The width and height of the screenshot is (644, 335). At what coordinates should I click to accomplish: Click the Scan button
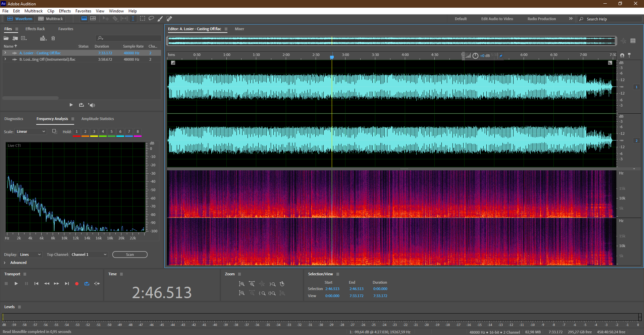[x=130, y=255]
